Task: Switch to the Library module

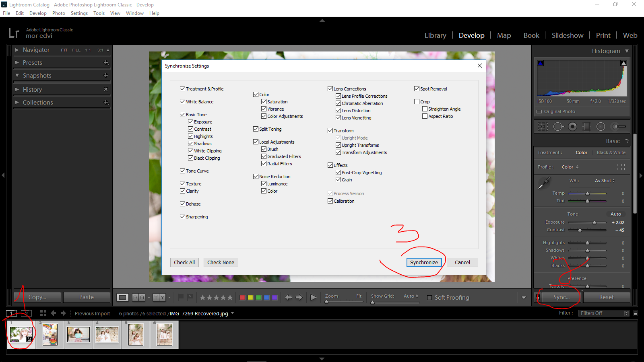Action: pos(435,35)
